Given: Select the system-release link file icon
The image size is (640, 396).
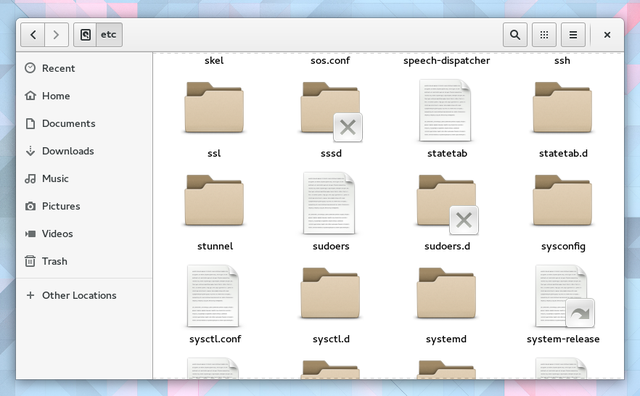Looking at the screenshot, I should click(564, 296).
